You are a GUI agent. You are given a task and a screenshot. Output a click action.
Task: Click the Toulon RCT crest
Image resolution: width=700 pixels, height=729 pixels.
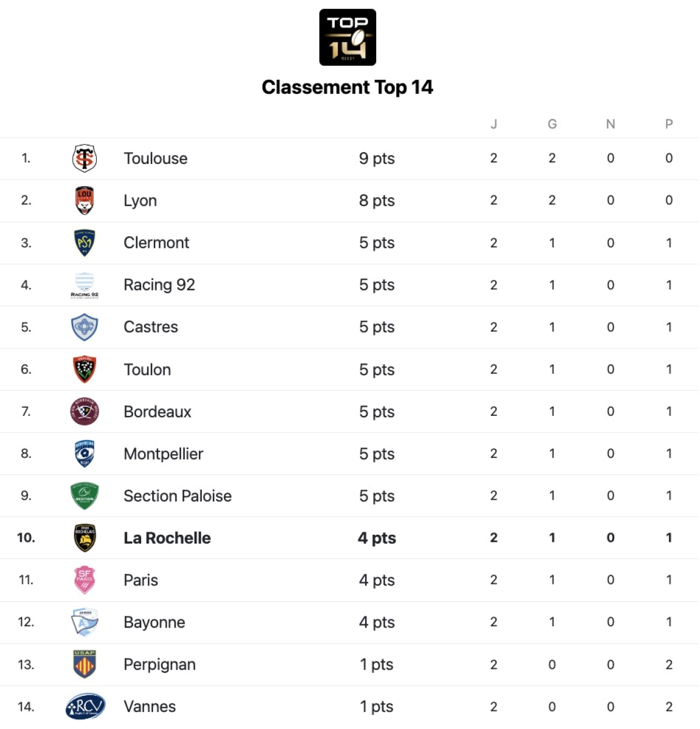point(85,369)
